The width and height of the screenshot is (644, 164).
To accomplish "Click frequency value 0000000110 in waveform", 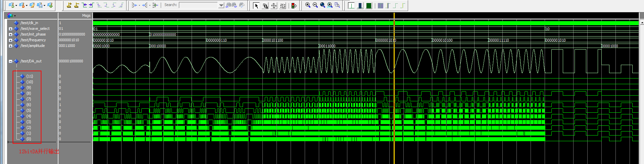I will tap(216, 40).
